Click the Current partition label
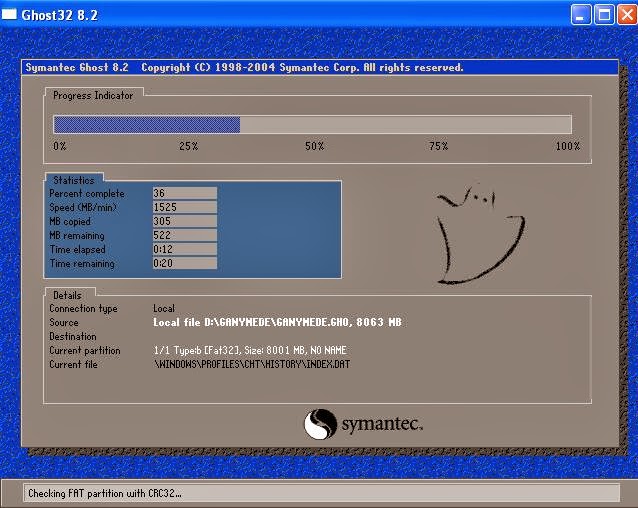The height and width of the screenshot is (508, 638). (x=85, y=351)
